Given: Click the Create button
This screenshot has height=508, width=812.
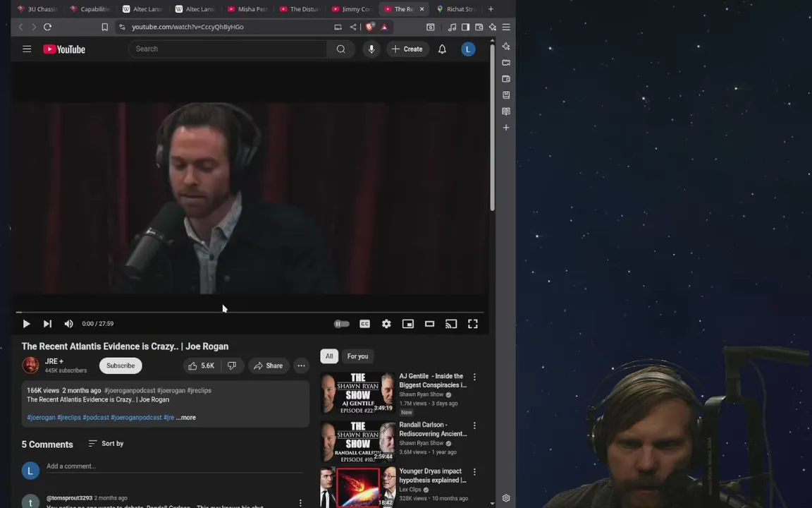Looking at the screenshot, I should tap(407, 49).
